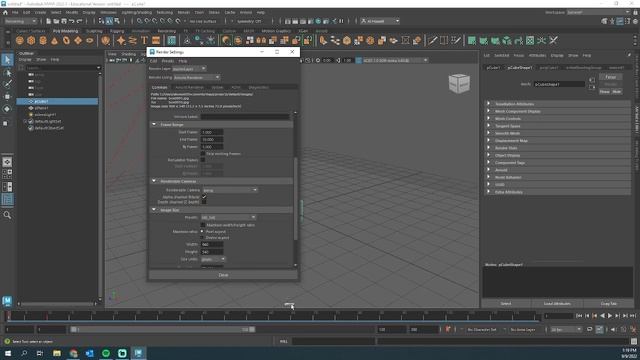Click the magnifier search icon in left sidebar
The height and width of the screenshot is (360, 640).
pyautogui.click(x=7, y=215)
